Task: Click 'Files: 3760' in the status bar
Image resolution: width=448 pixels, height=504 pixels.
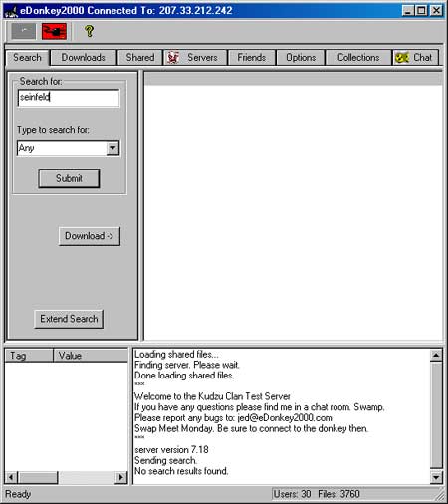Action: [338, 494]
